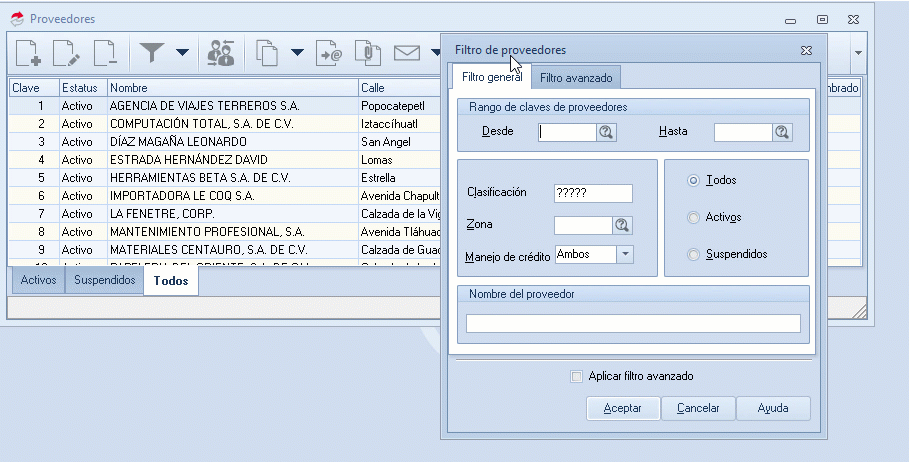Viewport: 910px width, 462px height.
Task: Click the Popocatepetl street cell
Action: [399, 106]
